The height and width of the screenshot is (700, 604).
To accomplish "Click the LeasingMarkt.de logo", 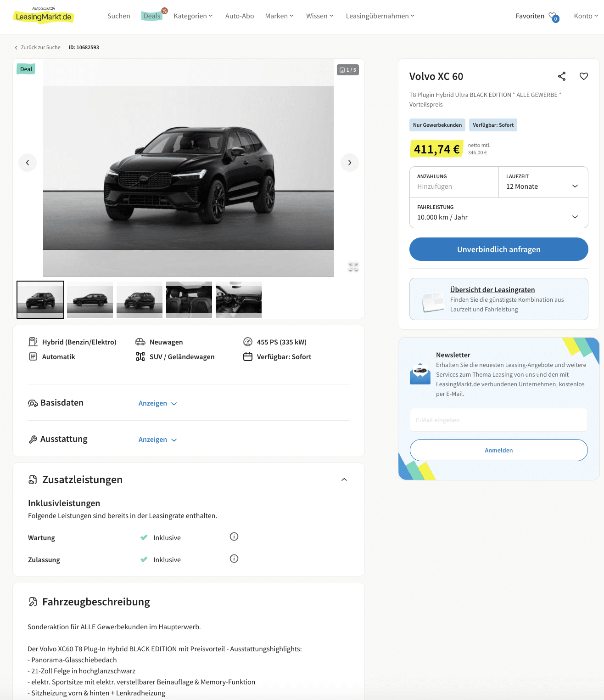I will point(44,15).
